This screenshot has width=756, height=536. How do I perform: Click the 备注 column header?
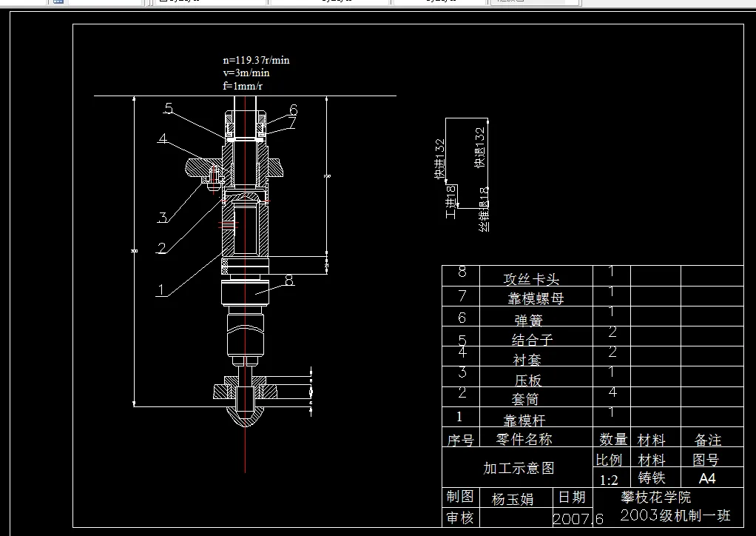(708, 440)
